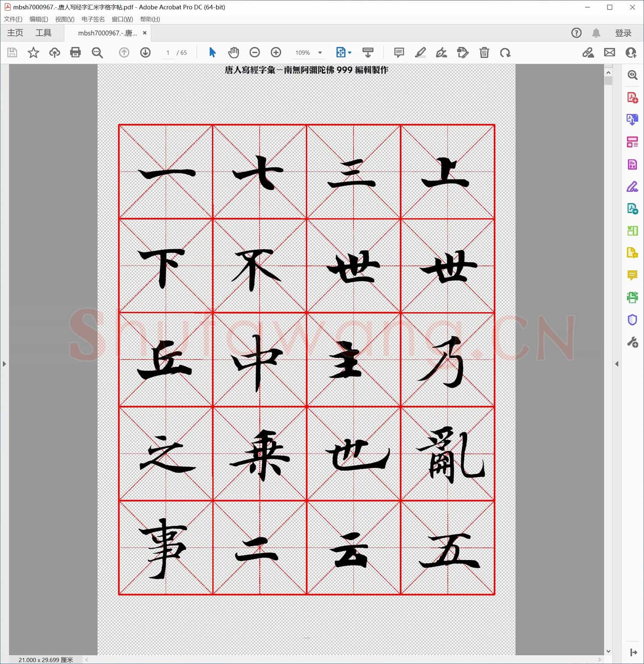Zoom in using the plus control
This screenshot has width=644, height=664.
pyautogui.click(x=276, y=52)
